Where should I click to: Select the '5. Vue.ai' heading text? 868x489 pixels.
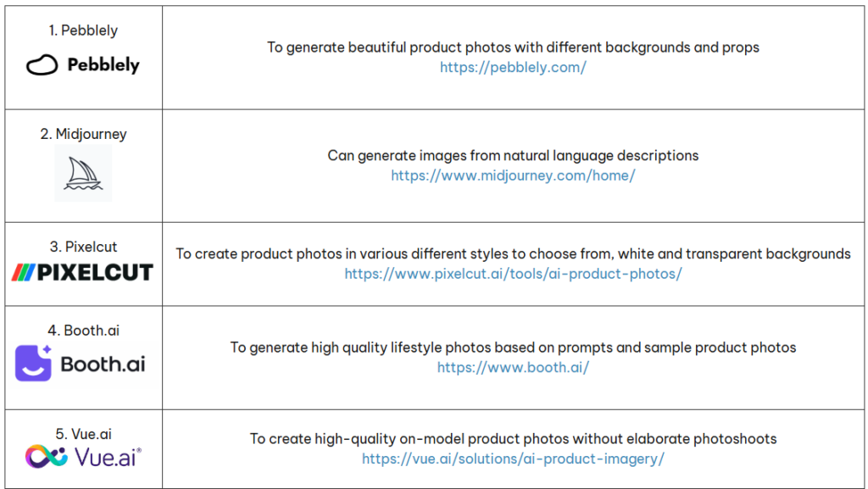coord(84,434)
